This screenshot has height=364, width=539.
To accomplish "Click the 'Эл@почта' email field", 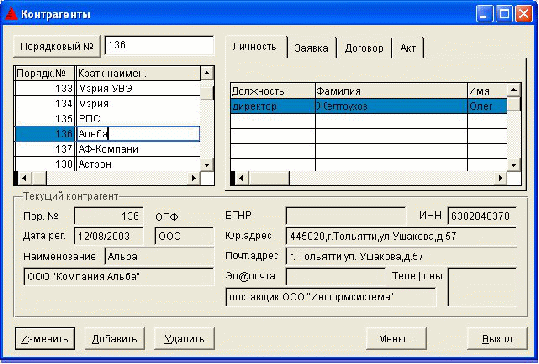I will pyautogui.click(x=336, y=276).
